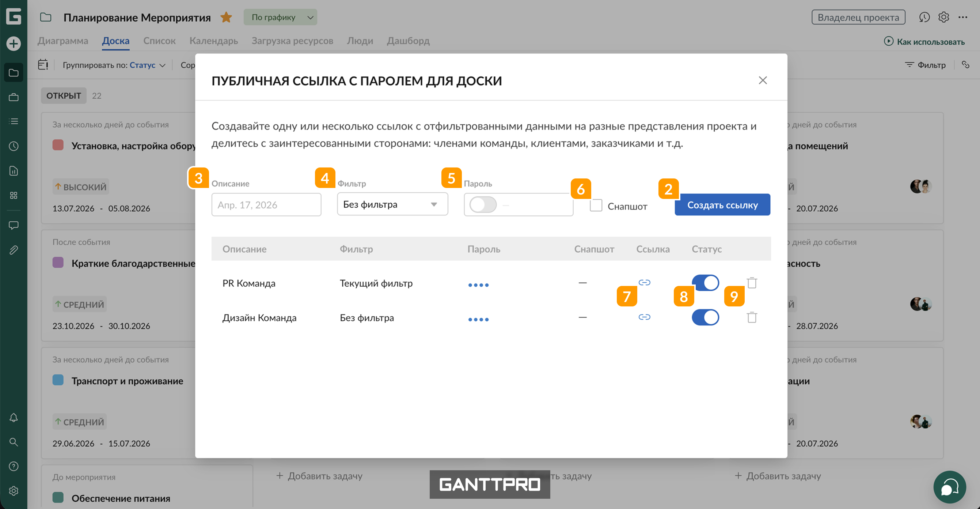Click the Текущий фильтр cell
The width and height of the screenshot is (980, 509).
tap(376, 283)
